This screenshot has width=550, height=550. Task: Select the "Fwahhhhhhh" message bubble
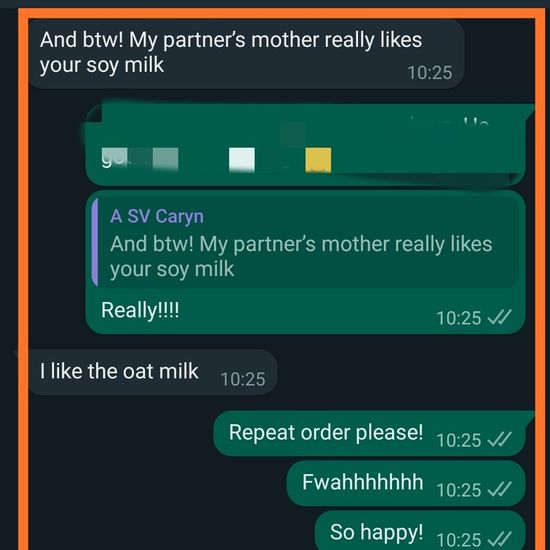point(406,483)
